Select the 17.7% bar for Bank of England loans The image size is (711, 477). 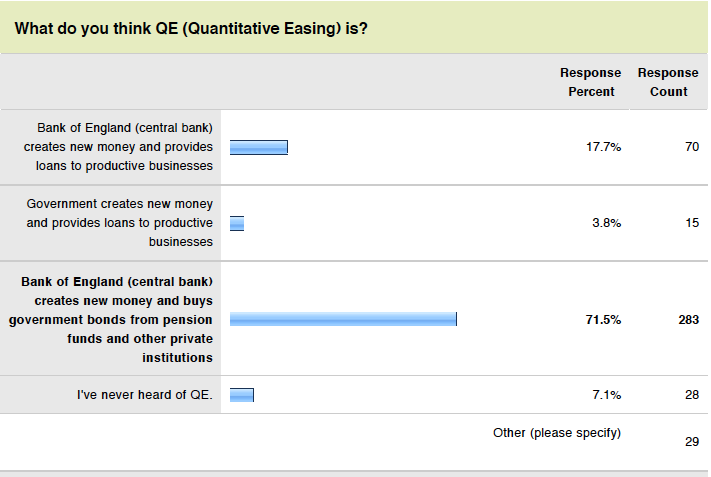[x=259, y=147]
